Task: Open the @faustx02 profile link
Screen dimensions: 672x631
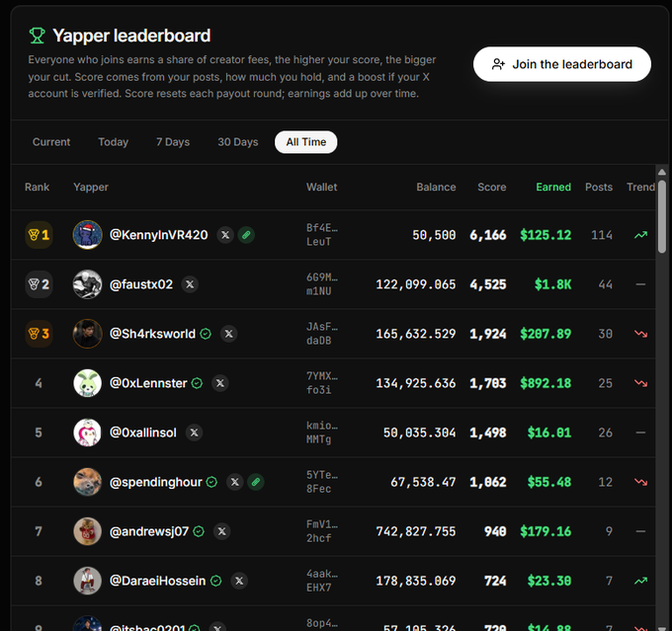Action: [x=141, y=284]
